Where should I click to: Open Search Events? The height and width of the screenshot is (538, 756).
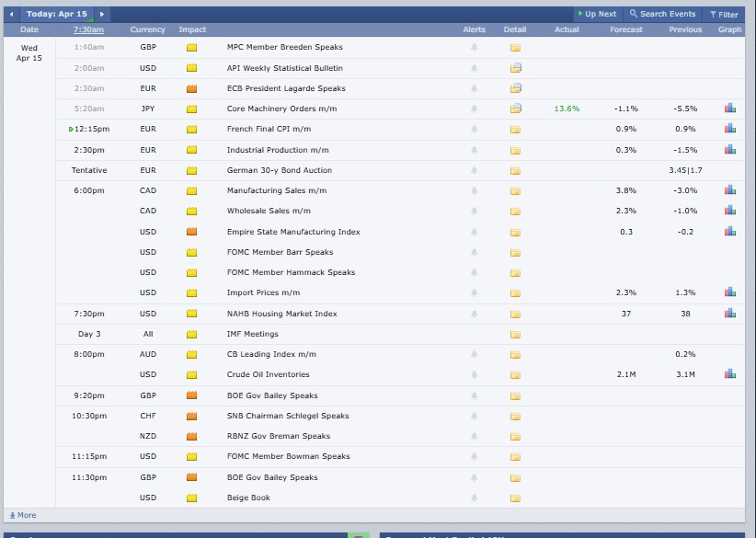(662, 15)
